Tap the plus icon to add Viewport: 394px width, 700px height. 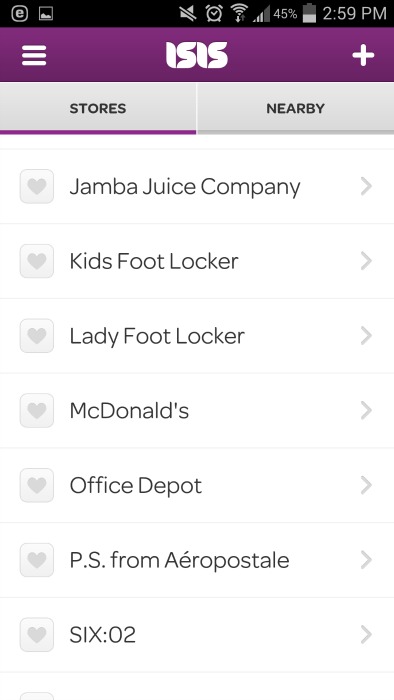pyautogui.click(x=363, y=55)
